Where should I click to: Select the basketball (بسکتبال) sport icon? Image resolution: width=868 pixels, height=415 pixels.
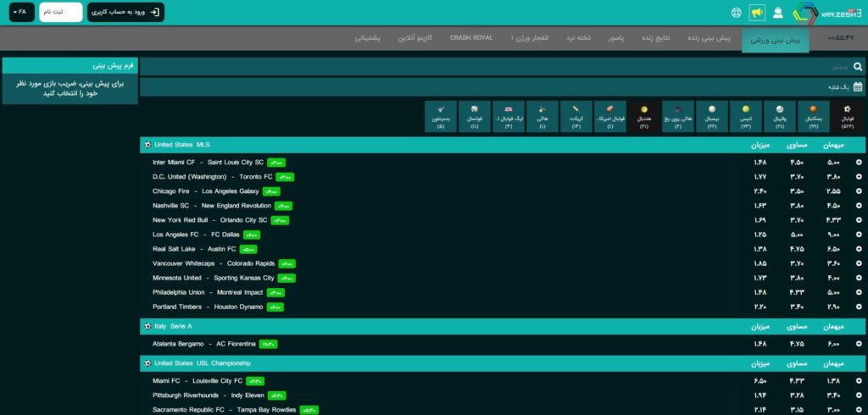click(x=814, y=114)
